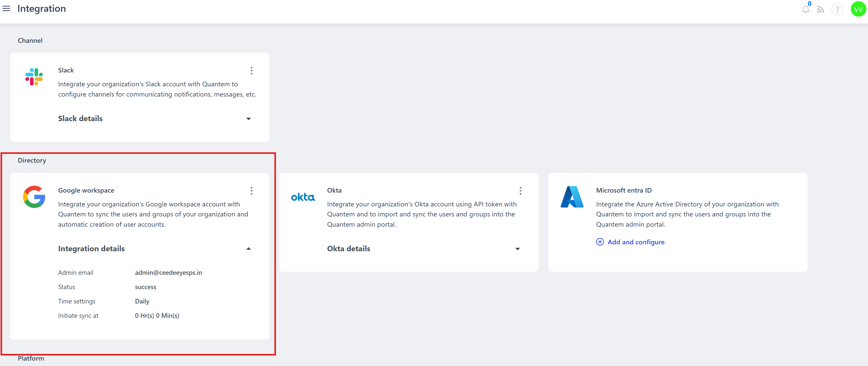Open Okta card three-dot menu
This screenshot has height=366, width=868.
[520, 191]
